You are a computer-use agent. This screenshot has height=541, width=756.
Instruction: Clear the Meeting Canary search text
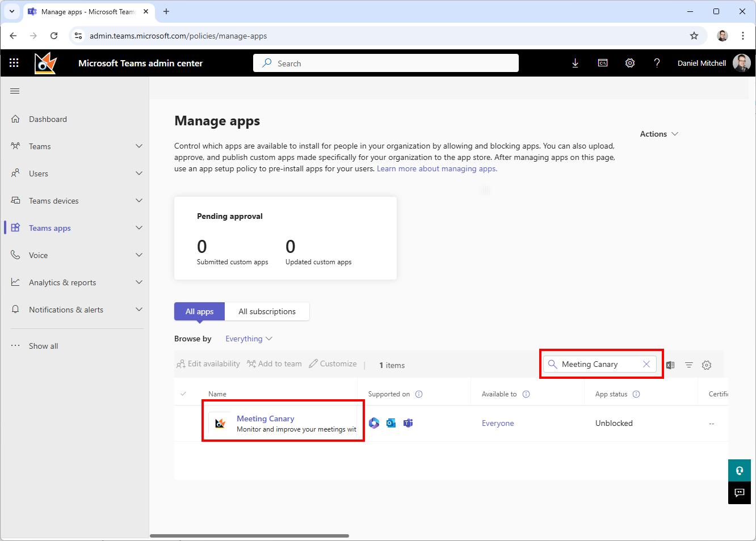646,364
